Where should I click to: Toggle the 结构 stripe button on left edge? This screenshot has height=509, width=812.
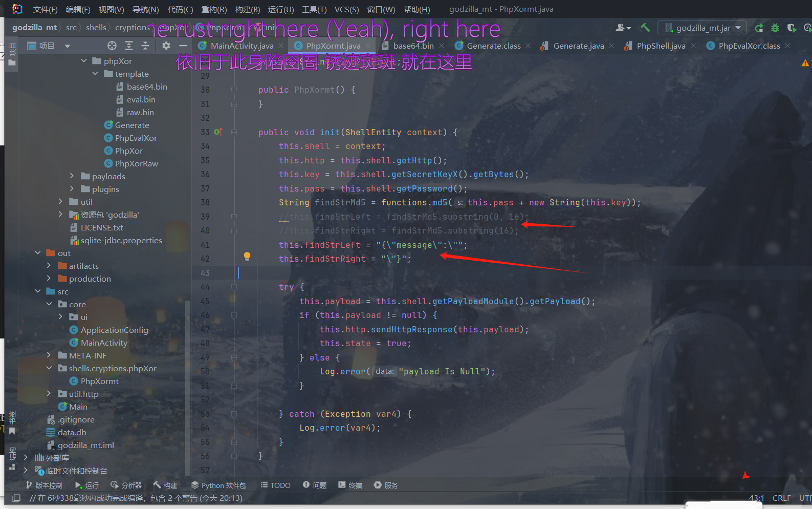(12, 458)
